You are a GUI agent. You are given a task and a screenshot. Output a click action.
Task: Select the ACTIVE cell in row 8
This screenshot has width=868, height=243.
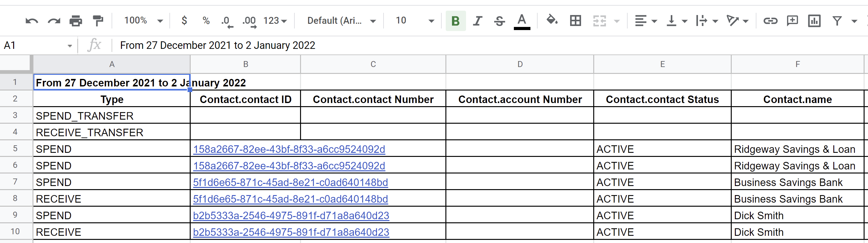[662, 199]
